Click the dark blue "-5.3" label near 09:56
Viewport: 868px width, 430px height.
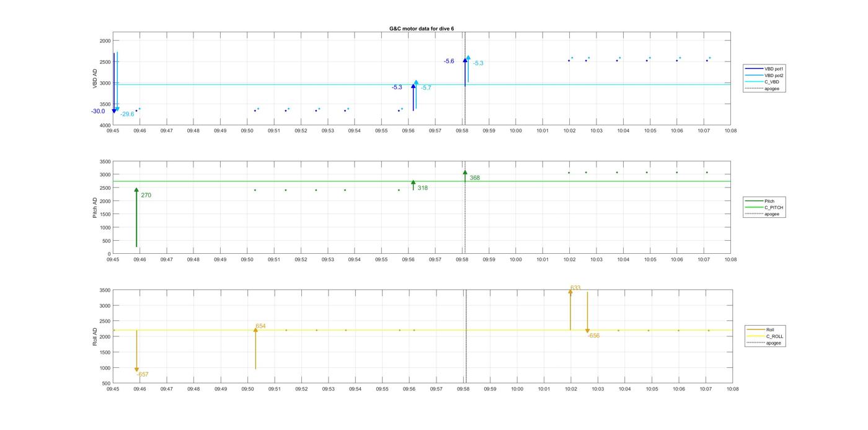(397, 87)
